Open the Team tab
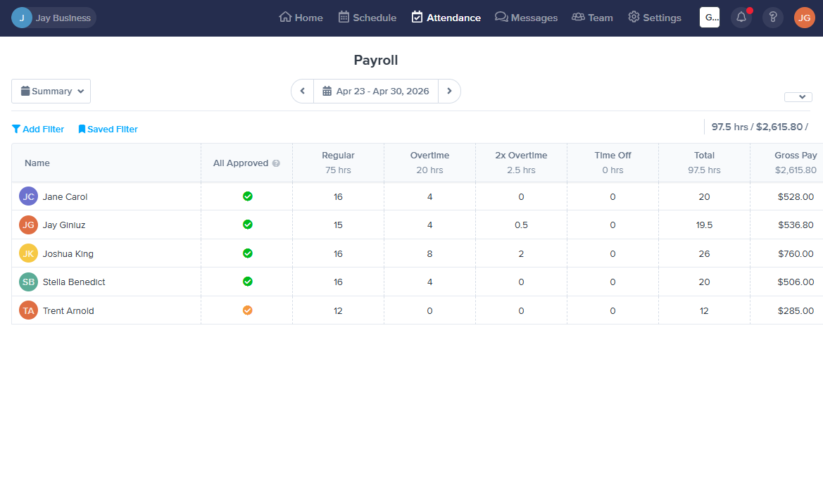 (593, 18)
